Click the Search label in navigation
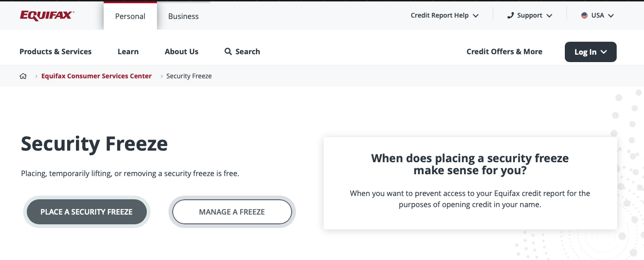The height and width of the screenshot is (260, 644). pyautogui.click(x=248, y=51)
